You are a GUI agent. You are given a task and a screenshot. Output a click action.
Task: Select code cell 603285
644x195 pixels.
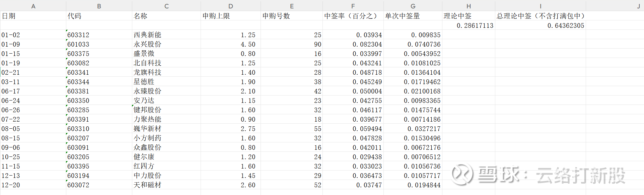pos(99,110)
